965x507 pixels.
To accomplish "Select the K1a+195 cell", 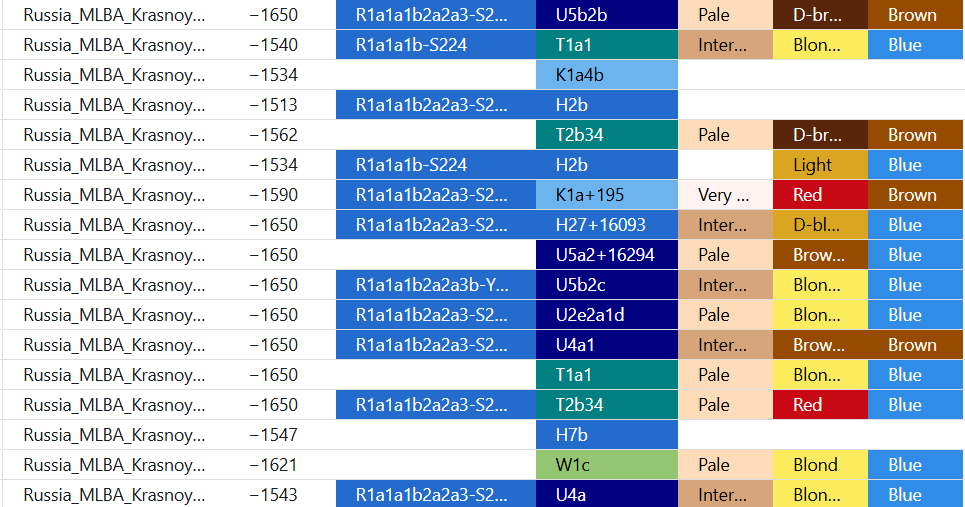I will pyautogui.click(x=607, y=195).
